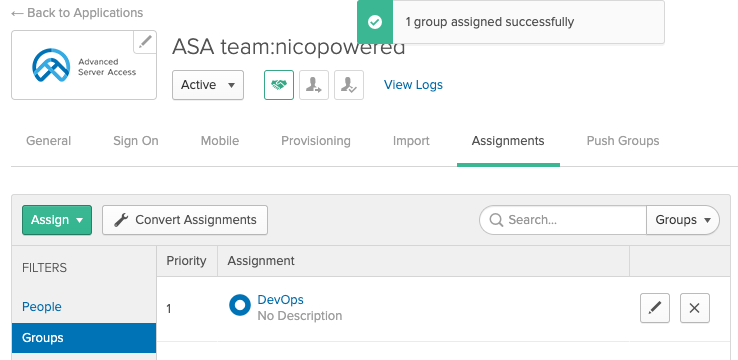
Task: Open the DevOps group link
Action: [281, 300]
